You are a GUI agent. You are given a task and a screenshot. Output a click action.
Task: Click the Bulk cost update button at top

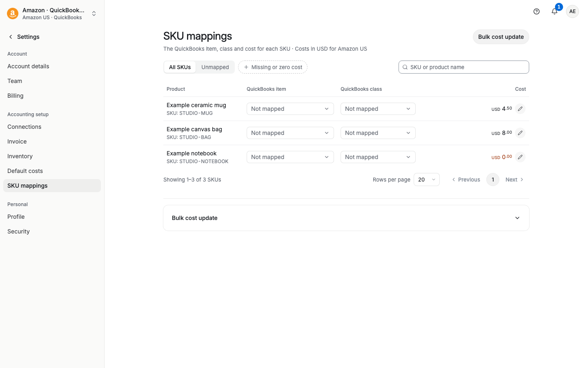501,37
